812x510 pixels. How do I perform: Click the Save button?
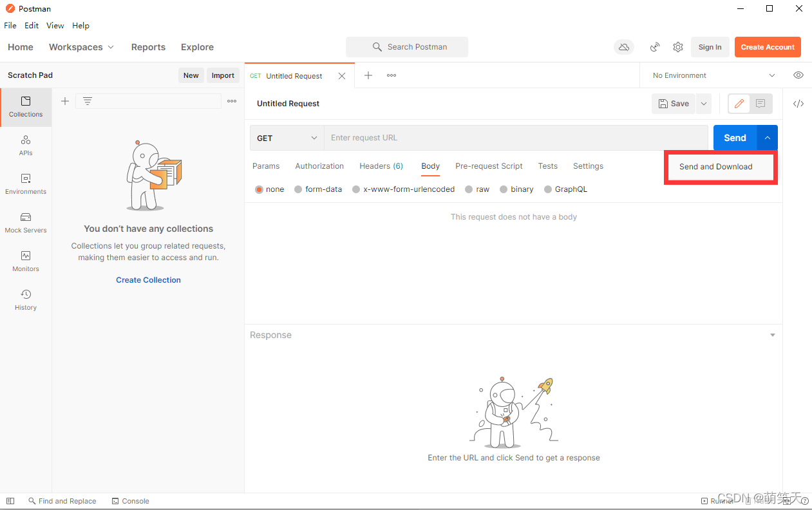point(674,104)
